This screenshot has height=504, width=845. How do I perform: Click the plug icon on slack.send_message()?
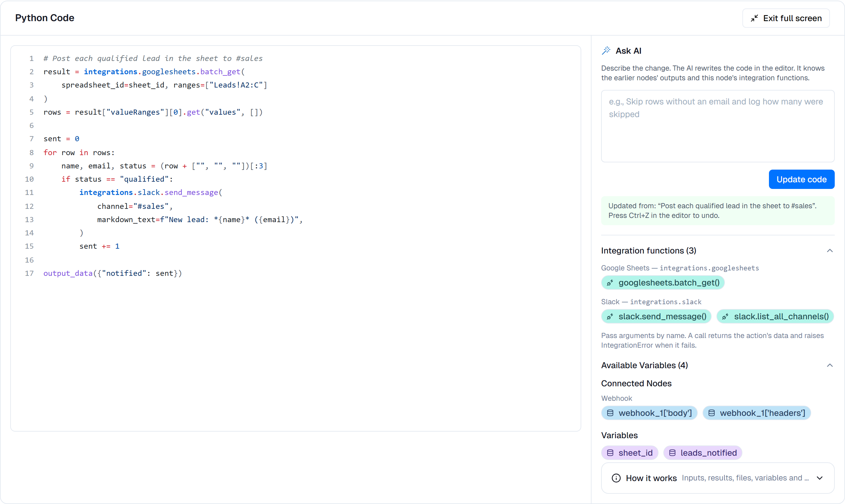tap(610, 317)
